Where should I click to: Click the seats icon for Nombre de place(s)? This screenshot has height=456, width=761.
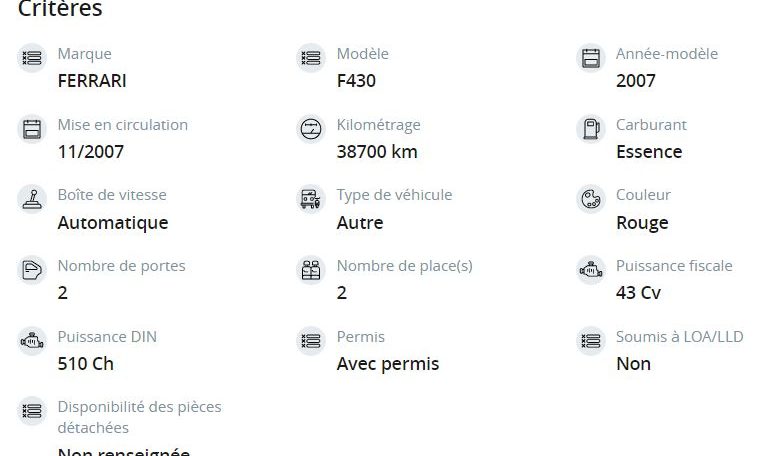pos(311,270)
